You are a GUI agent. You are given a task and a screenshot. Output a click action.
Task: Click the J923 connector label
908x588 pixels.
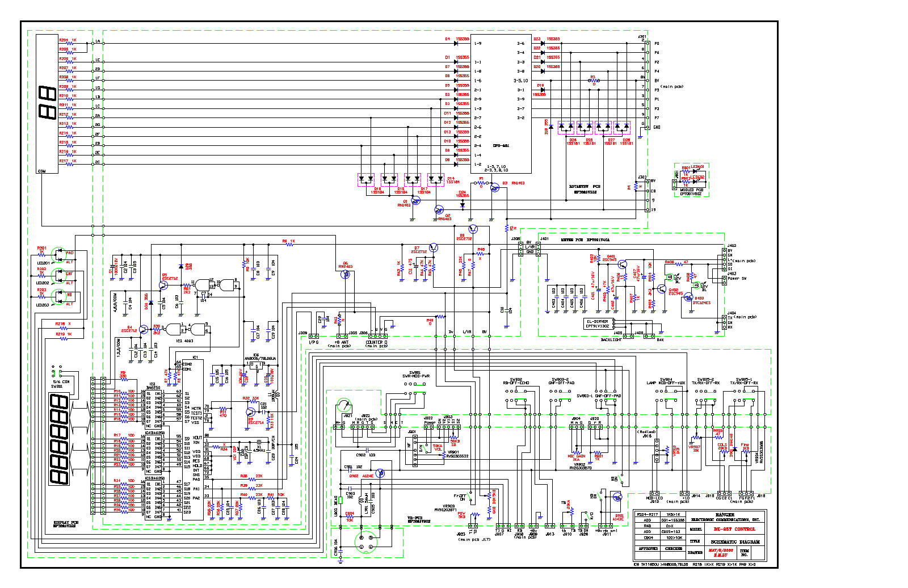[x=461, y=534]
